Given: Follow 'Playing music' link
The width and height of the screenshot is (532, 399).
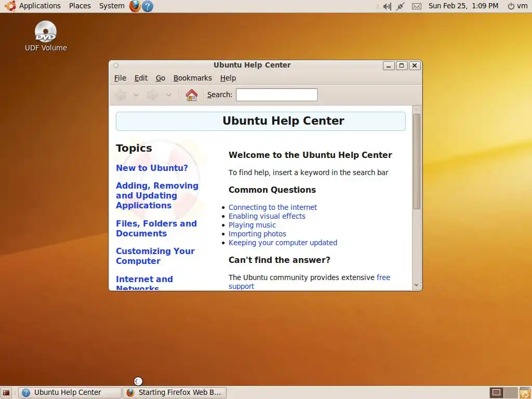Looking at the screenshot, I should click(x=252, y=225).
